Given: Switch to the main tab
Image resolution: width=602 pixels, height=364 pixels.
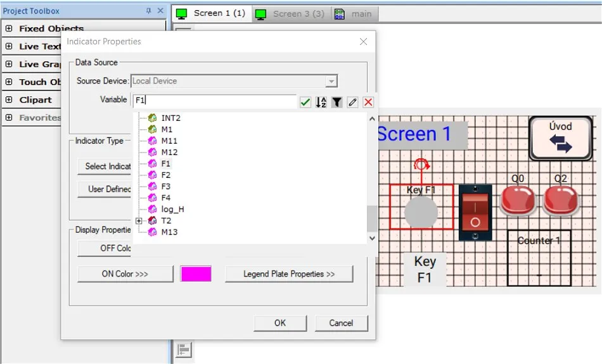Looking at the screenshot, I should [x=354, y=13].
